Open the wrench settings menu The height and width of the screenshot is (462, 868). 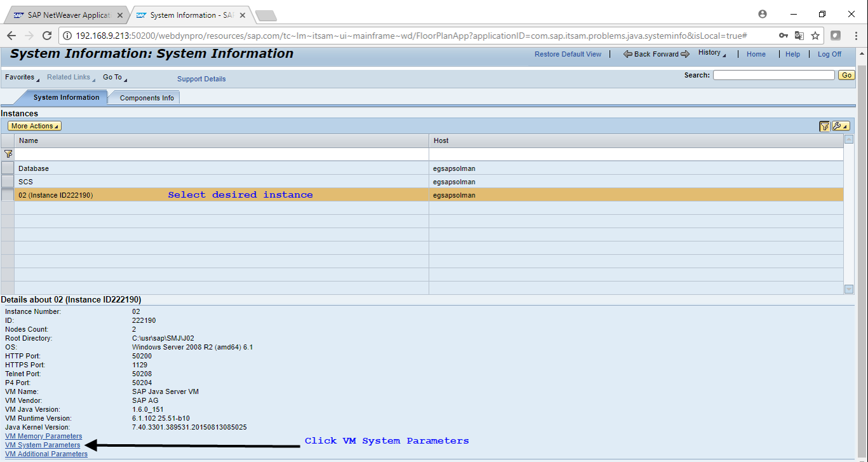click(x=840, y=126)
